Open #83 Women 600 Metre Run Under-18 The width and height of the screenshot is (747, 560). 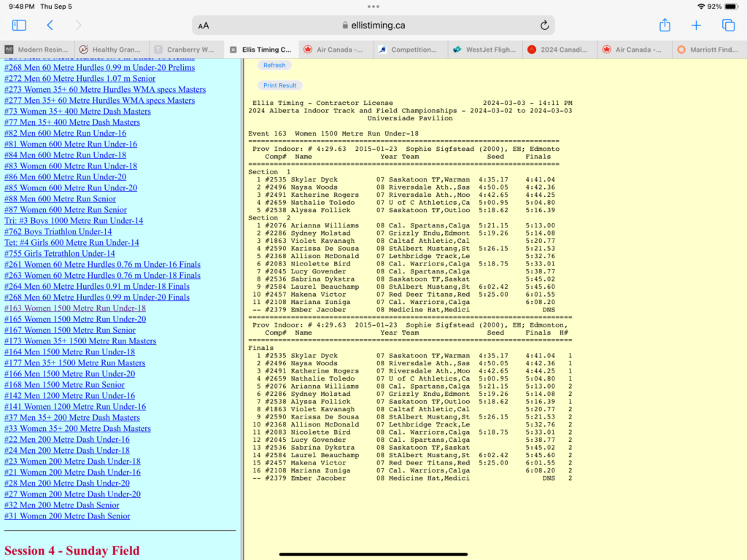click(71, 166)
